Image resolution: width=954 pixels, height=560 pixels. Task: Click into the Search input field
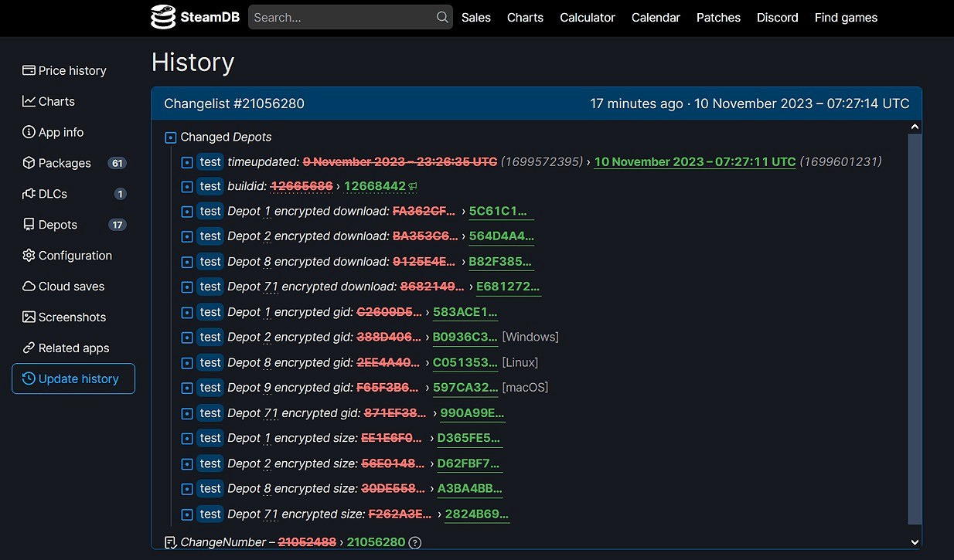[x=340, y=17]
